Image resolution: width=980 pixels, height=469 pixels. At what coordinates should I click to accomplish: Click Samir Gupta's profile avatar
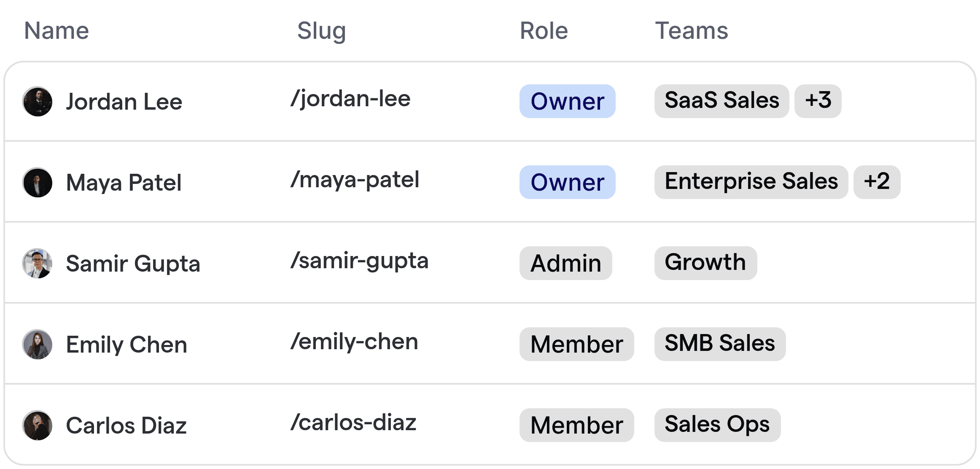click(x=38, y=263)
